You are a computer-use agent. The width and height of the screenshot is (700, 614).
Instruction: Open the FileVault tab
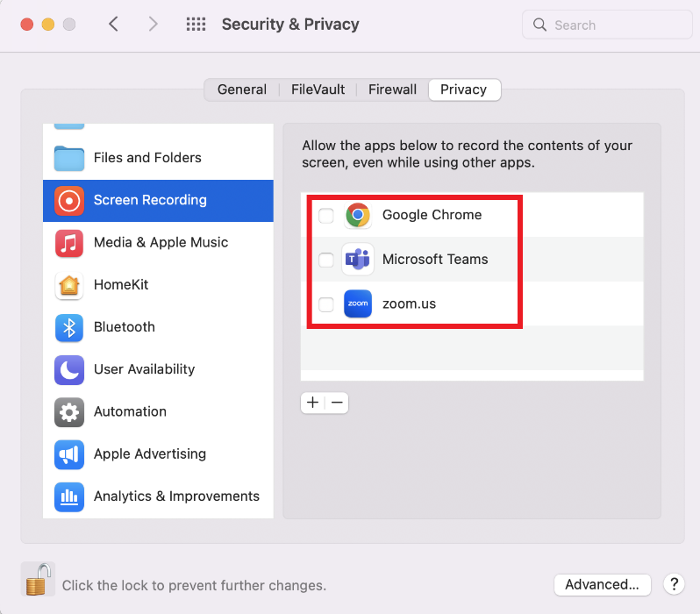click(x=318, y=89)
